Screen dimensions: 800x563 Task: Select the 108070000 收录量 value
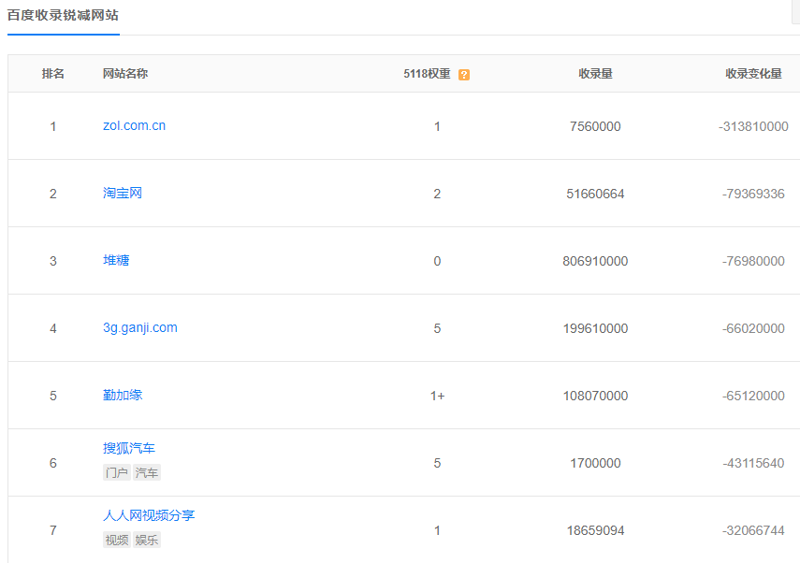pyautogui.click(x=595, y=396)
